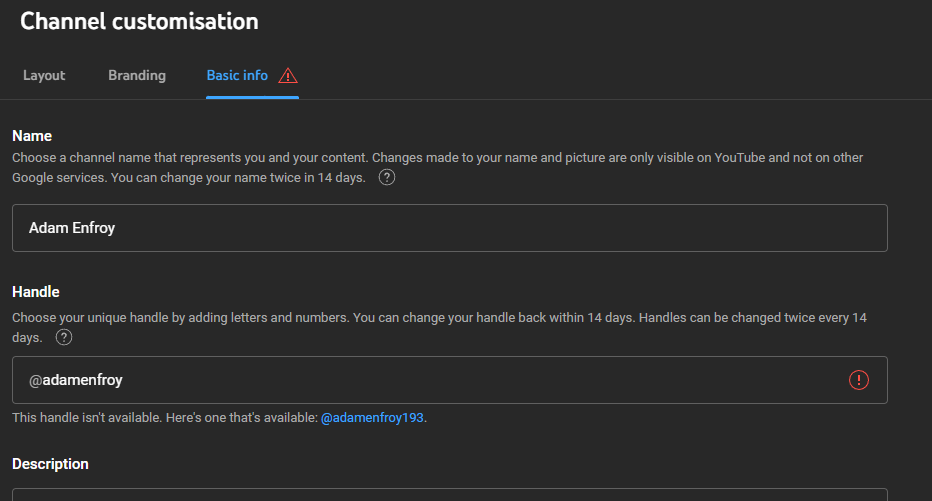Click into the Description text box
This screenshot has height=501, width=932.
(x=450, y=494)
